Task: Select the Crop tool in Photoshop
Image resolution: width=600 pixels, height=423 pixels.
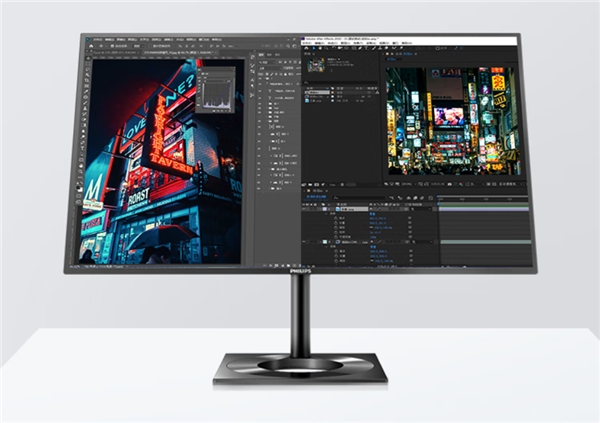Action: click(x=86, y=80)
